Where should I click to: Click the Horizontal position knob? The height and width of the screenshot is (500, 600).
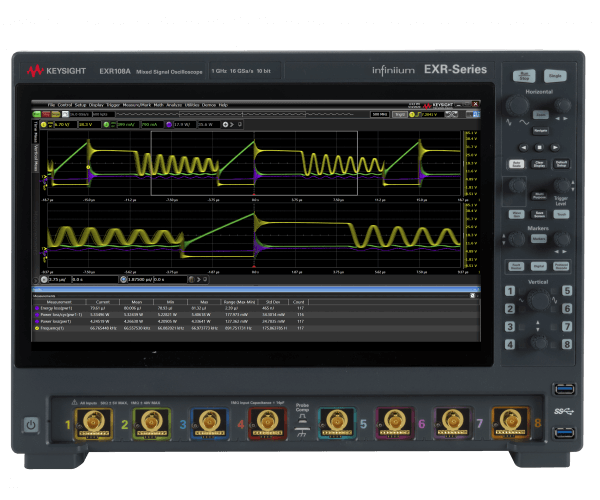pyautogui.click(x=562, y=105)
